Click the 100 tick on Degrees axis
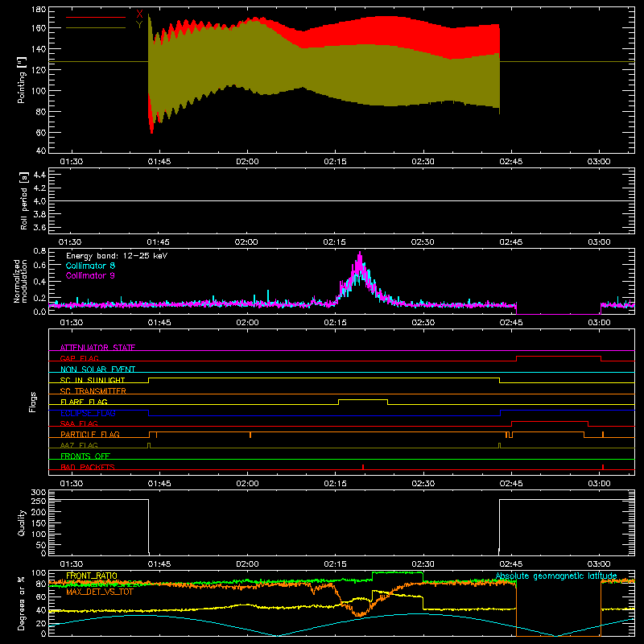 39,573
